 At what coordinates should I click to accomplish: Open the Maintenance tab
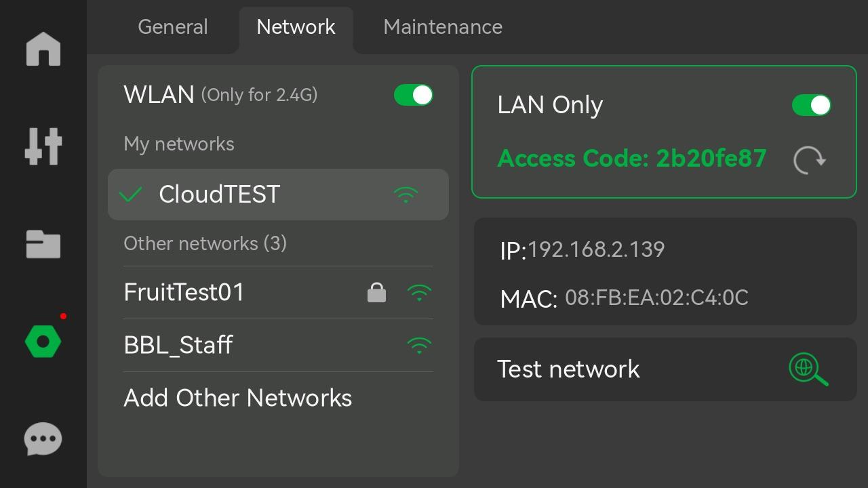tap(443, 27)
